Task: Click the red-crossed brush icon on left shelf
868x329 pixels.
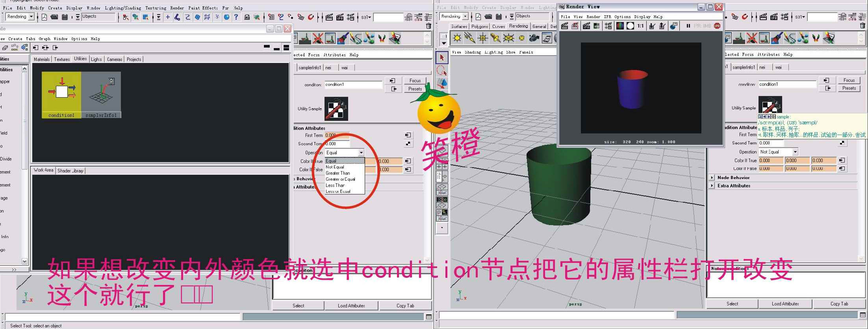Action: point(318,38)
